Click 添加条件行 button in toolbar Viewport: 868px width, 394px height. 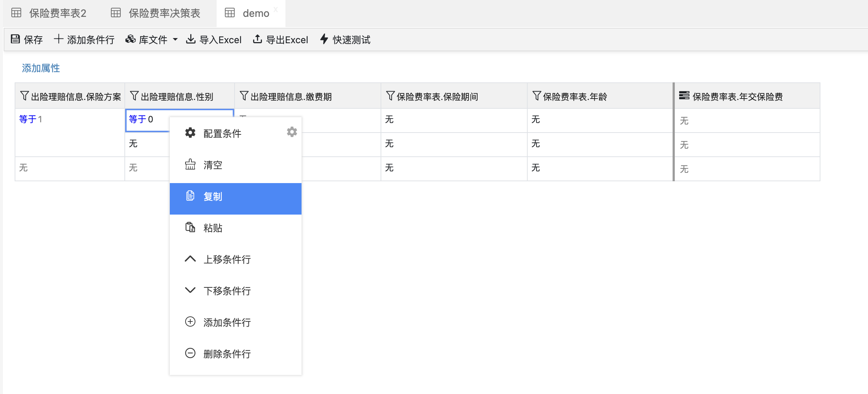(84, 40)
